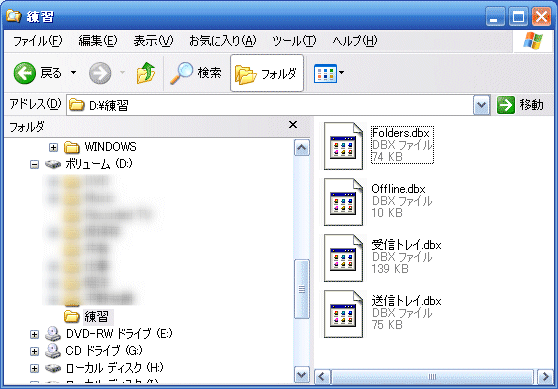
Task: Expand the address bar dropdown
Action: point(481,105)
